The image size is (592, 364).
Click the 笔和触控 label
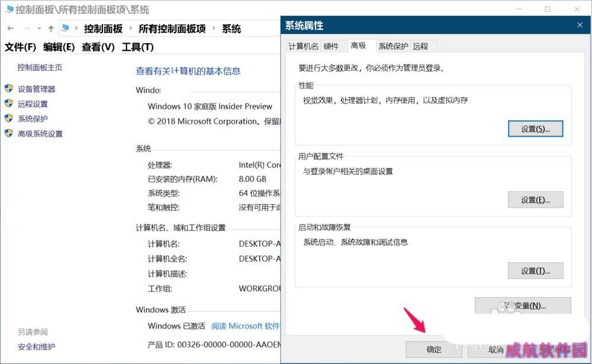pyautogui.click(x=163, y=207)
